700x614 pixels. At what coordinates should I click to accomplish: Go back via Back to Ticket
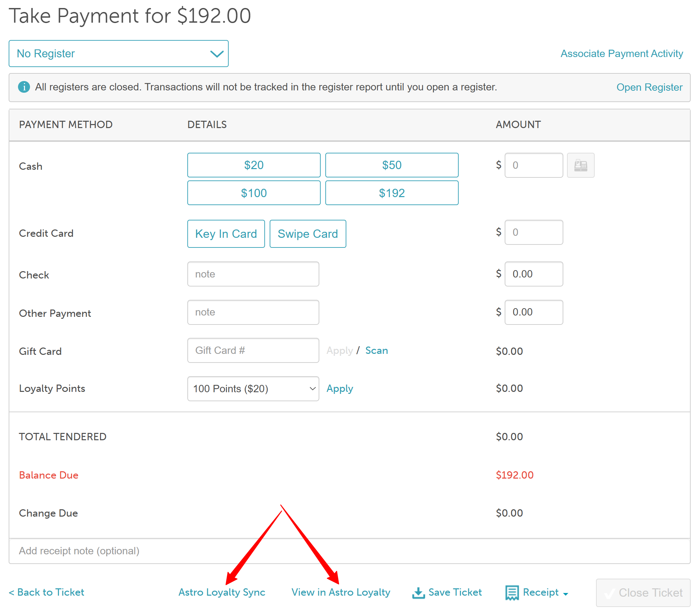pos(47,592)
